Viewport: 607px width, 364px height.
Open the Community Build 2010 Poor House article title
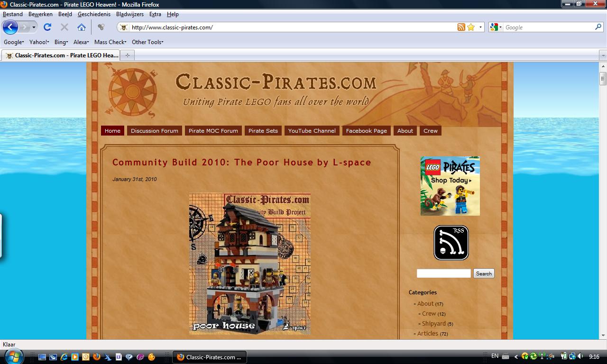point(242,162)
